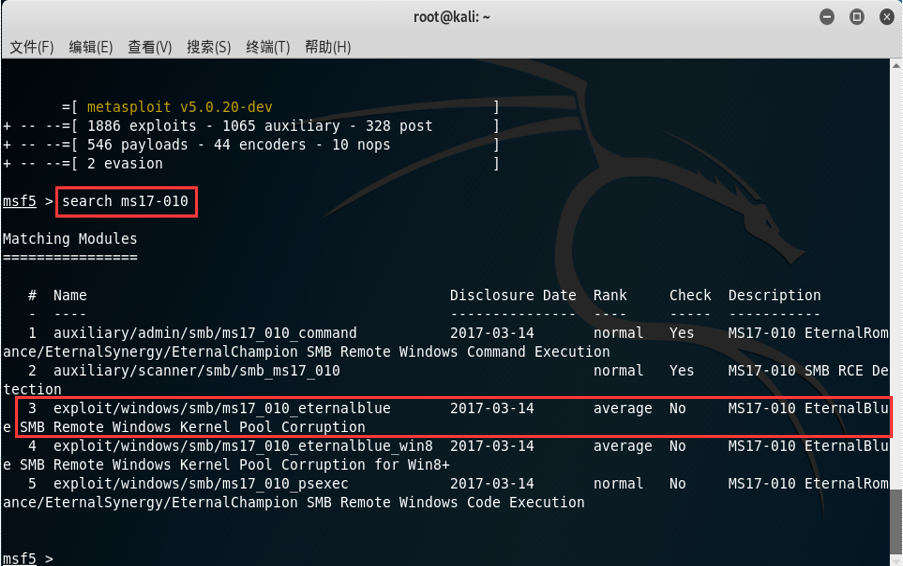This screenshot has height=566, width=903.
Task: Click the vertical scrollbar thumb
Action: pos(897,521)
